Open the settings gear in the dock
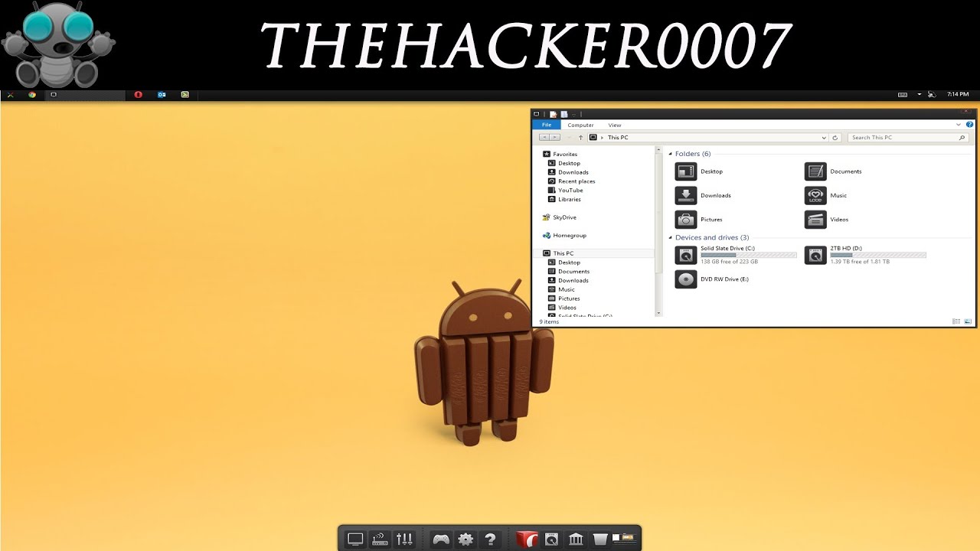The width and height of the screenshot is (980, 551). coord(465,539)
